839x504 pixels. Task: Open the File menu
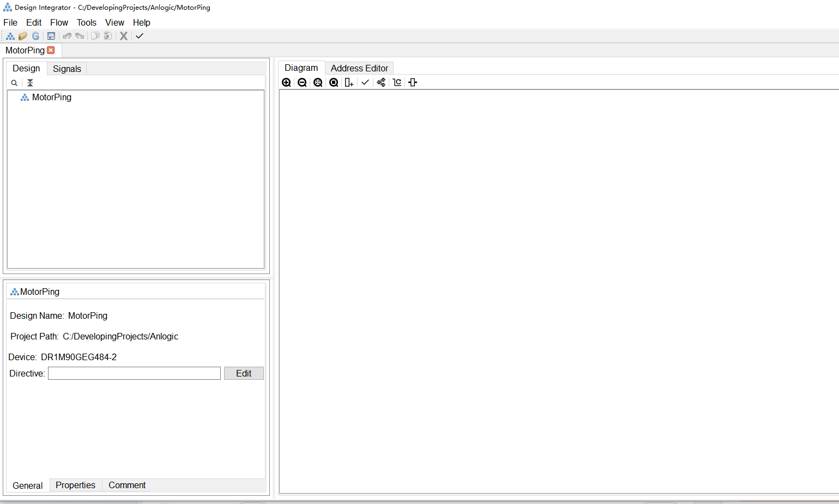(x=10, y=22)
